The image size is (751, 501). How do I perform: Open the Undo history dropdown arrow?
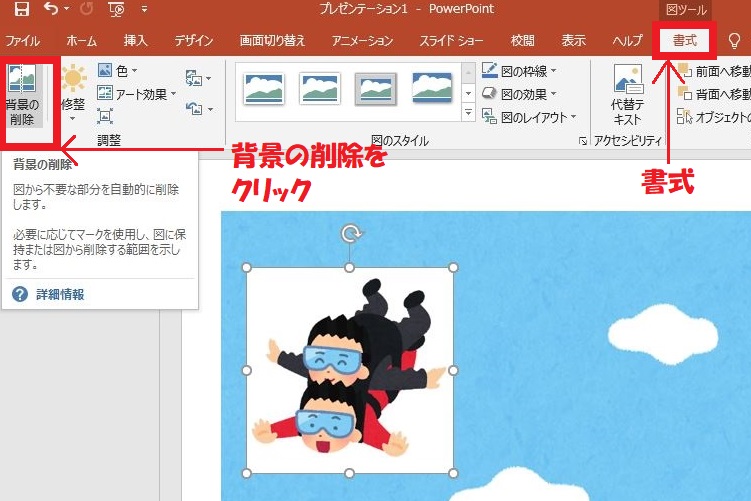coord(67,9)
